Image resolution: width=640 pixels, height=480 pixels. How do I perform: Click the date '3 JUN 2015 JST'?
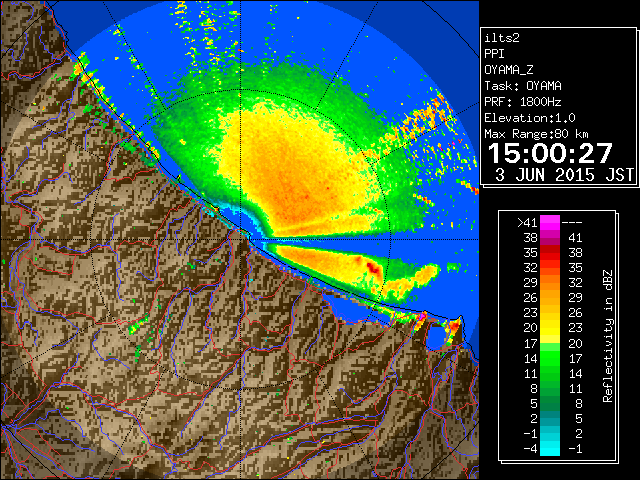click(564, 175)
